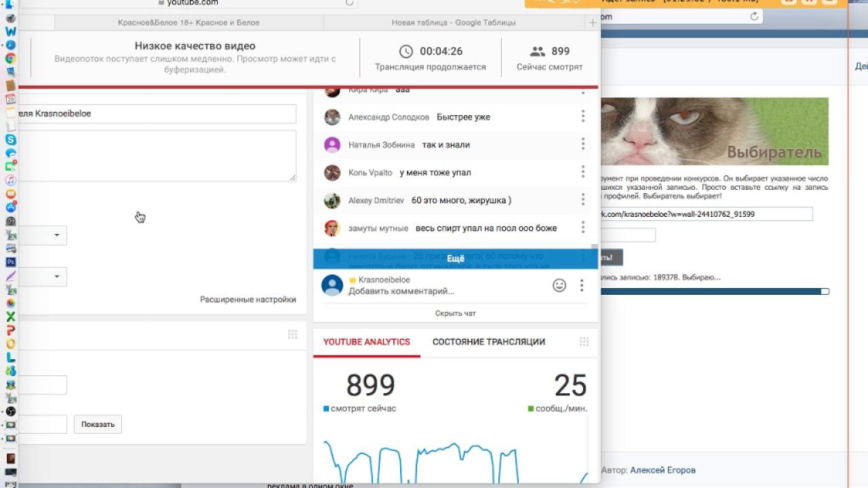Screen dimensions: 868x488
Task: Switch to Состояние трансляции tab
Action: click(x=488, y=342)
